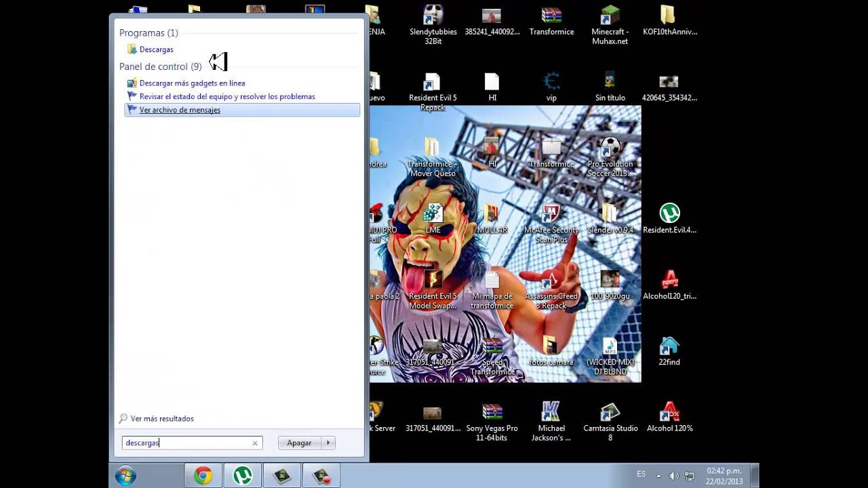Select Resident Evil 5 Model Swap icon
The image size is (868, 488).
pyautogui.click(x=433, y=289)
